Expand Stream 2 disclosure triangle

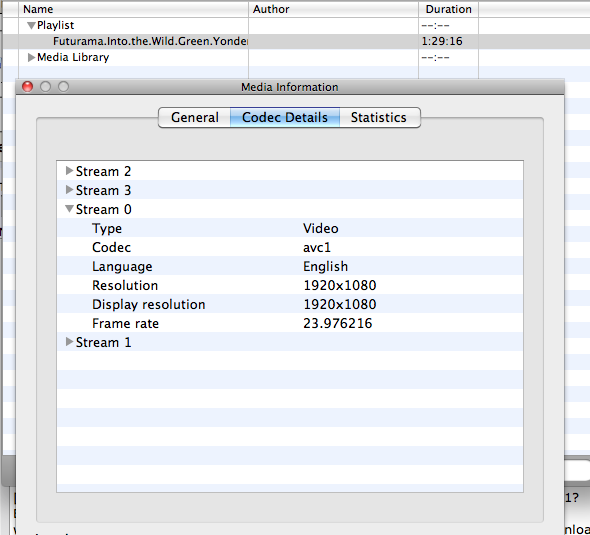(69, 171)
